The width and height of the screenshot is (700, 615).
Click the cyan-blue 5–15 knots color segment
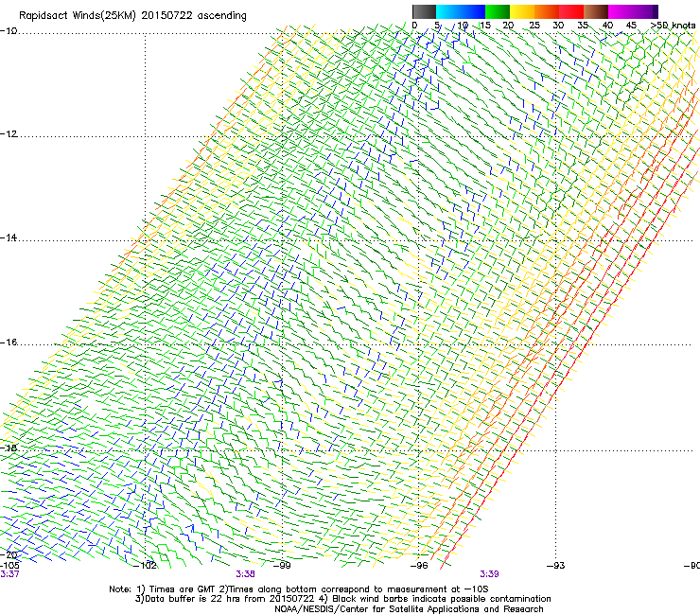click(x=461, y=11)
